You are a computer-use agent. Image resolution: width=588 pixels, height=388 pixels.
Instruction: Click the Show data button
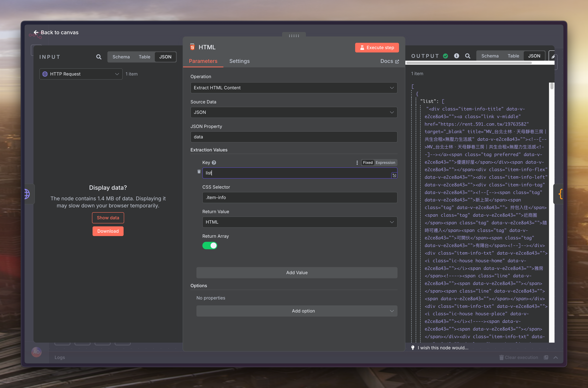tap(108, 218)
